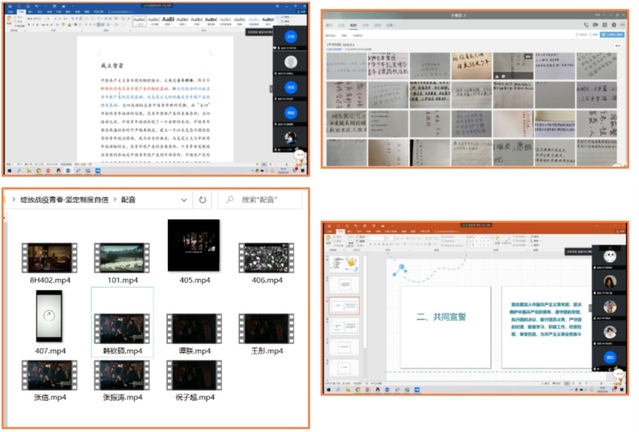The height and width of the screenshot is (432, 639).
Task: Expand the address bar history dropdown
Action: coord(182,200)
